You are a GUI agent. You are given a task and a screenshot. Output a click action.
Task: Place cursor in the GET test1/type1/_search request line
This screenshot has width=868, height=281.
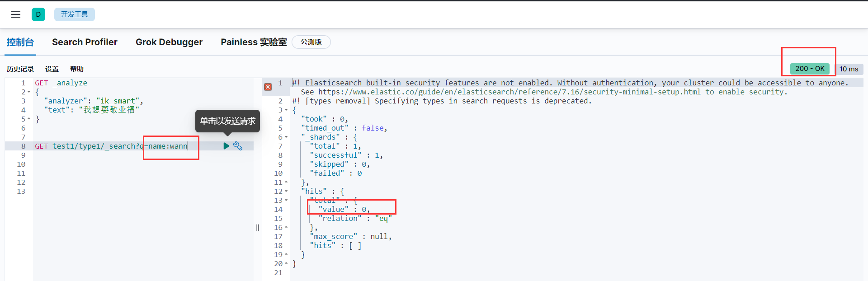pos(111,146)
